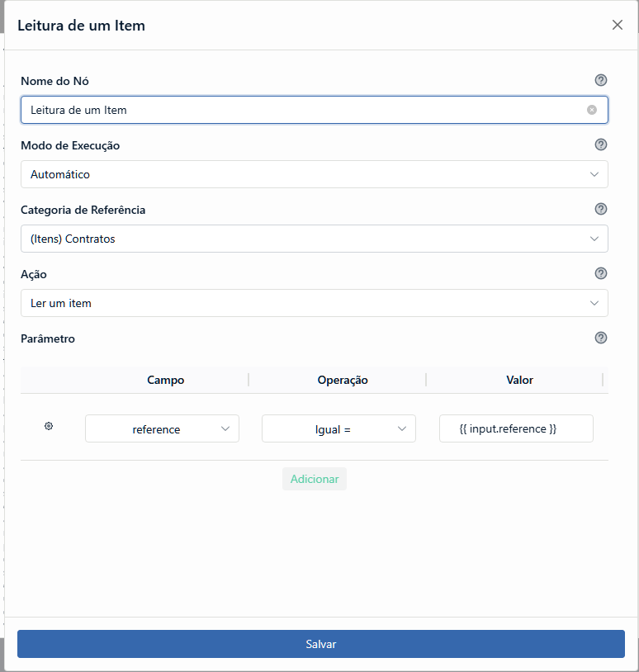This screenshot has height=672, width=639.
Task: Click the Operação column header
Action: point(343,380)
